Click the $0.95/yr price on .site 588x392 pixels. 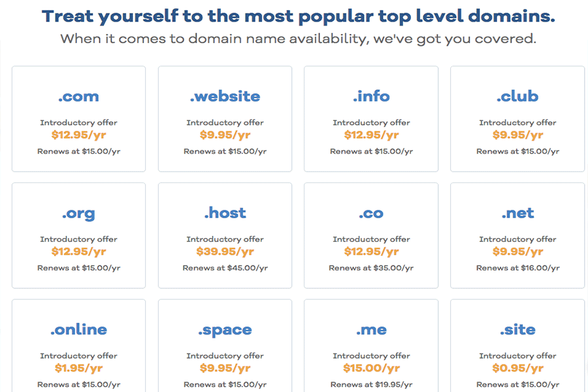click(517, 368)
